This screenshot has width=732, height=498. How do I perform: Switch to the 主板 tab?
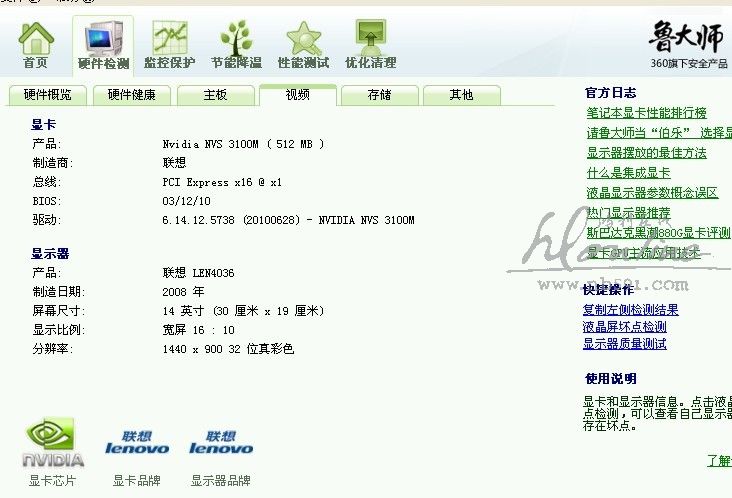216,95
